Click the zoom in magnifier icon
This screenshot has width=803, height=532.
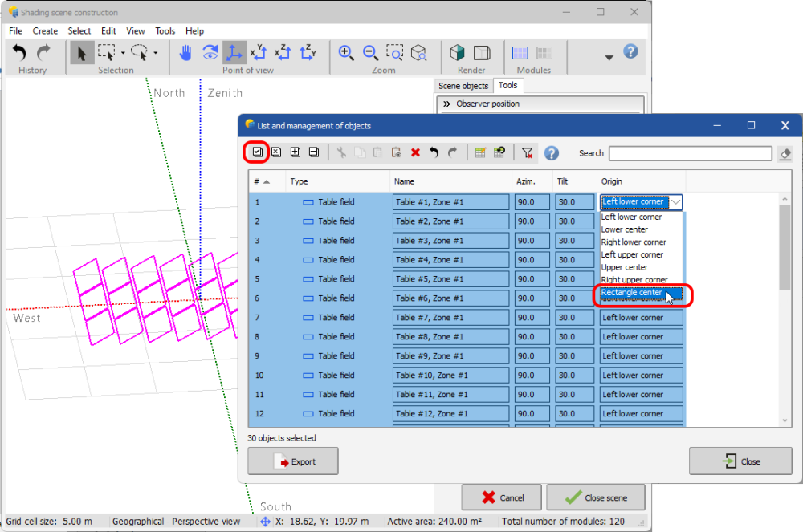click(x=346, y=53)
